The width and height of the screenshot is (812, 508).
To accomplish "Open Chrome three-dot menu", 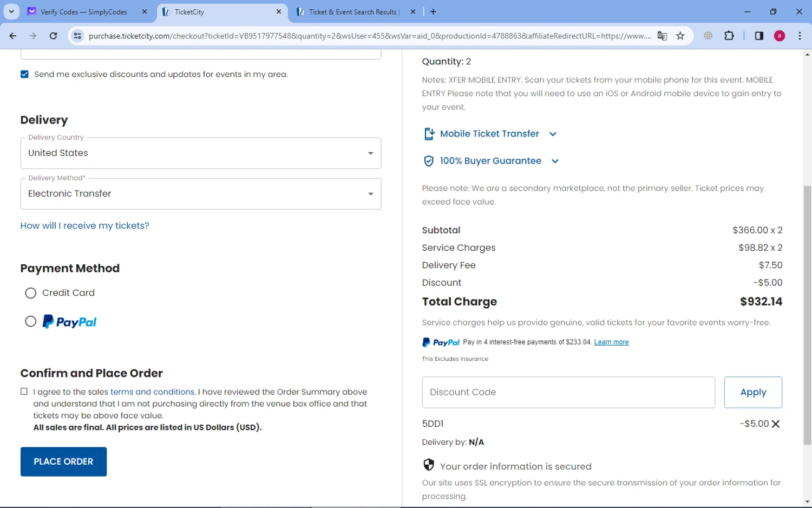I will 800,36.
